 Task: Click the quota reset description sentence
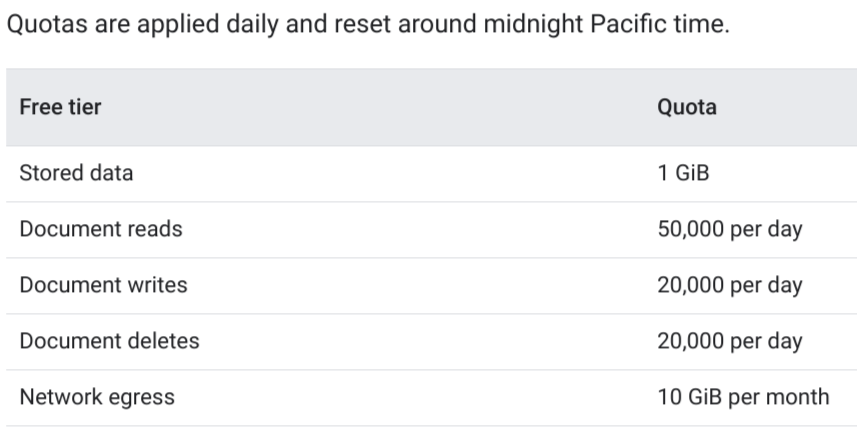(368, 24)
